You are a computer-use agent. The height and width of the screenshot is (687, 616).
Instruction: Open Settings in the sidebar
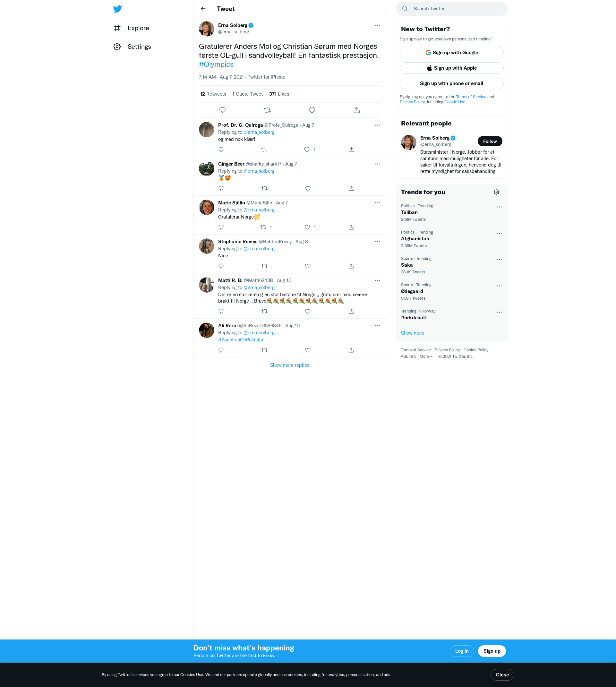139,47
